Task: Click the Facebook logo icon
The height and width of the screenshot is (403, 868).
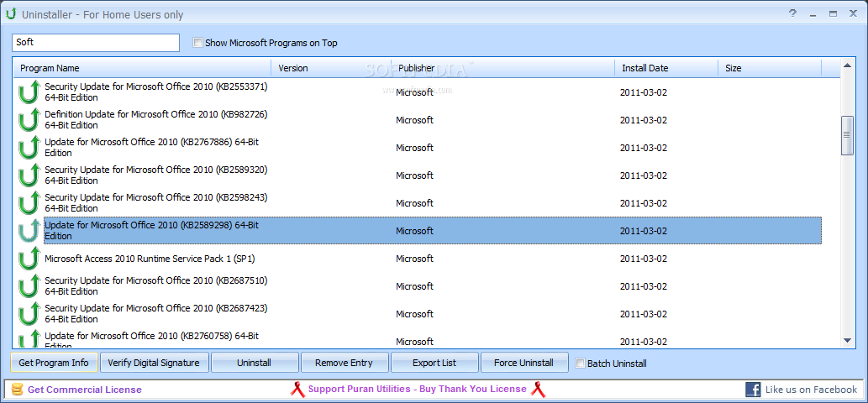Action: pyautogui.click(x=753, y=390)
